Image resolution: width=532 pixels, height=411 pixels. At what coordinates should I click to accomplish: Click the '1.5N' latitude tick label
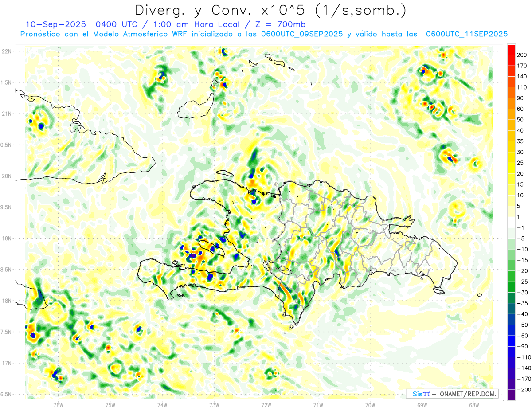click(7, 83)
